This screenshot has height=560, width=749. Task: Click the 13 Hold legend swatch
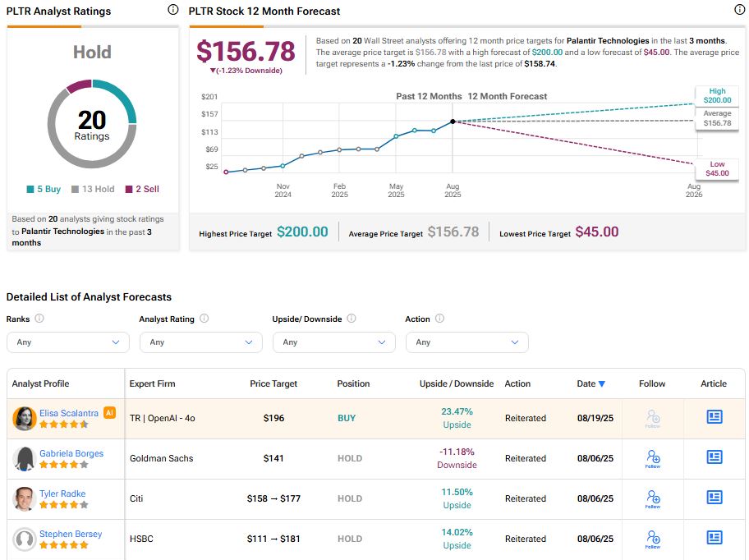pos(75,189)
